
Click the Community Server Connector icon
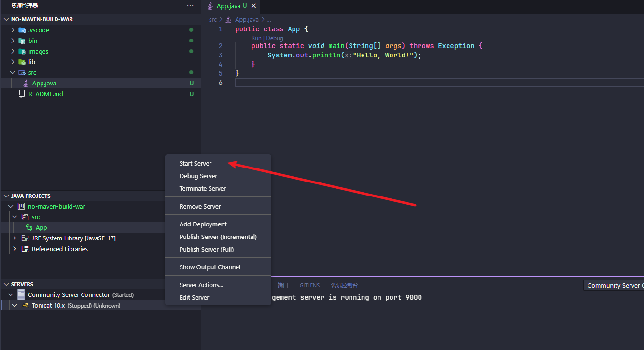[x=21, y=294]
